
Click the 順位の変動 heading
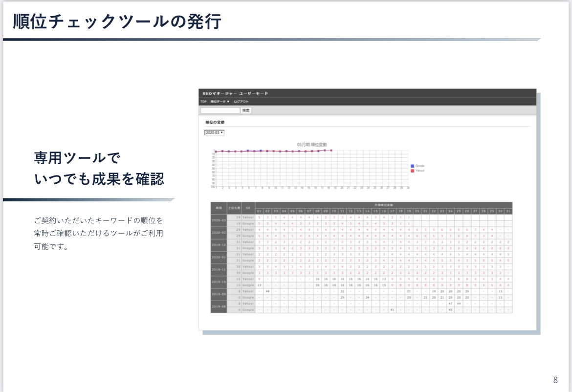[215, 122]
